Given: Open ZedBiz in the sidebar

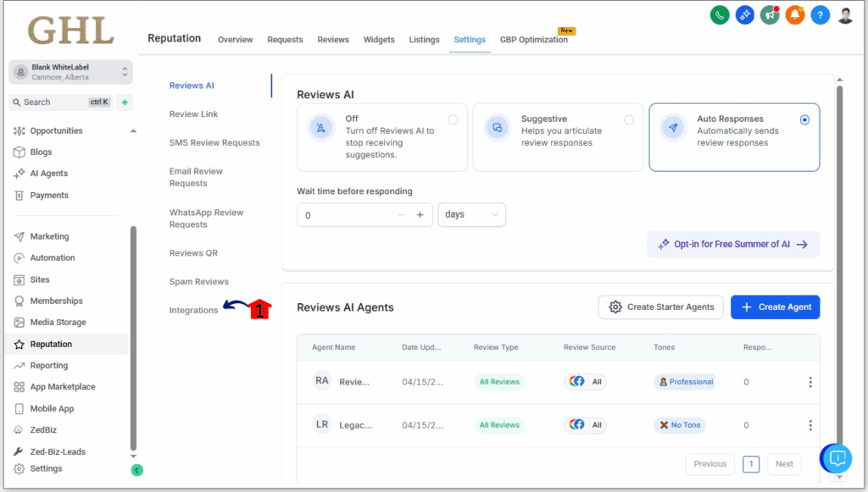Looking at the screenshot, I should tap(43, 429).
